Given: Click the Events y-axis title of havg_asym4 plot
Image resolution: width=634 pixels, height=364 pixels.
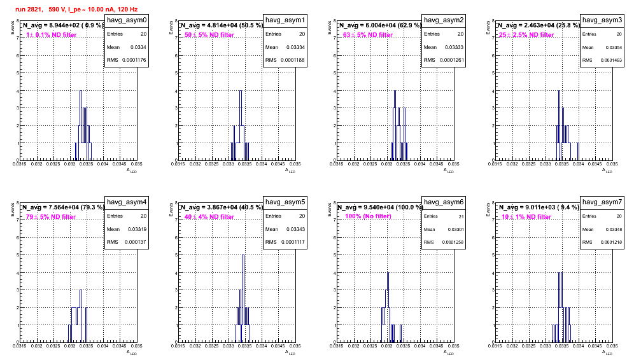Looking at the screenshot, I should coord(13,209).
